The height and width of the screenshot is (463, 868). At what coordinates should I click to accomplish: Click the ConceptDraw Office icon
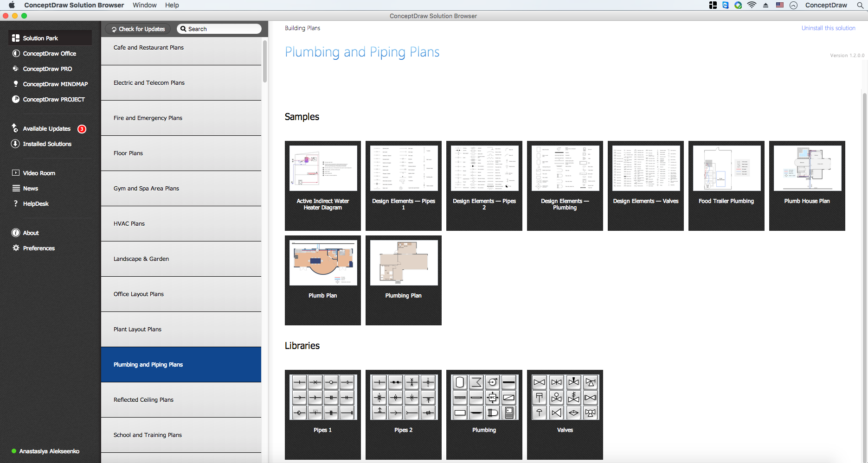click(16, 53)
